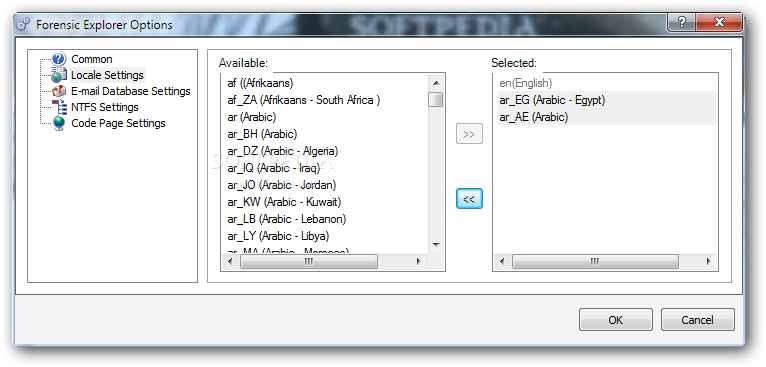Viewport: 766px width, 367px height.
Task: Select en(English) in Selected list
Action: 526,83
